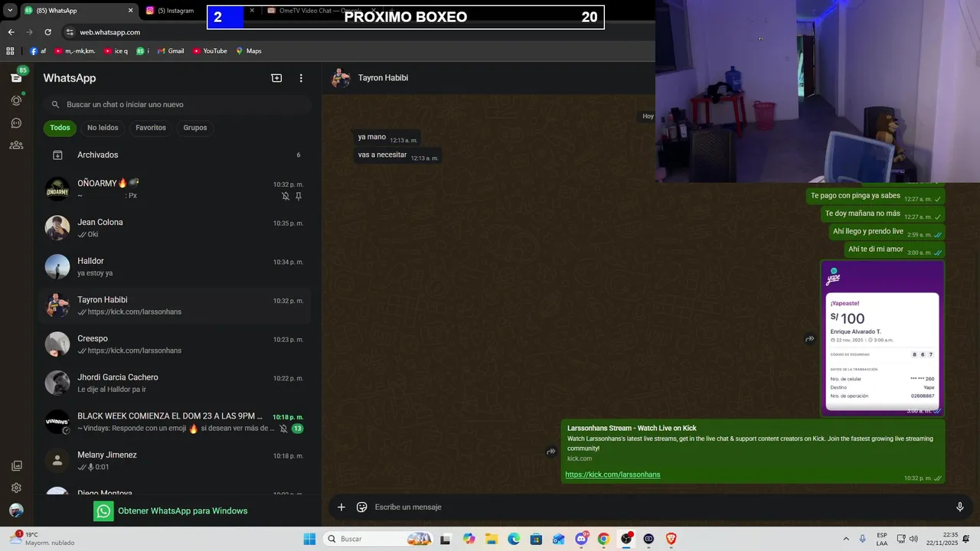Open Discord from the taskbar
The width and height of the screenshot is (980, 551).
pyautogui.click(x=581, y=539)
